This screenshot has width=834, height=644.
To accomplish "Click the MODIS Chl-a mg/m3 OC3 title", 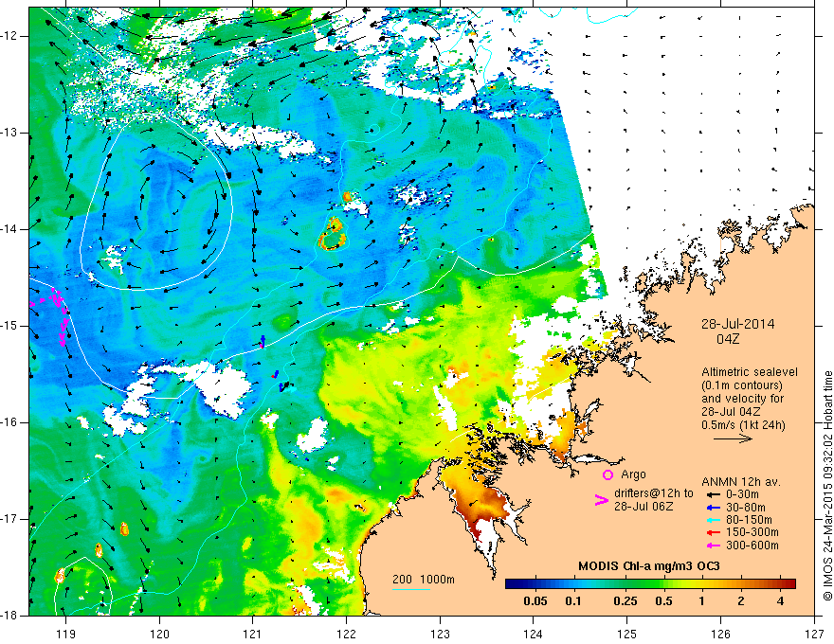I will tap(649, 566).
